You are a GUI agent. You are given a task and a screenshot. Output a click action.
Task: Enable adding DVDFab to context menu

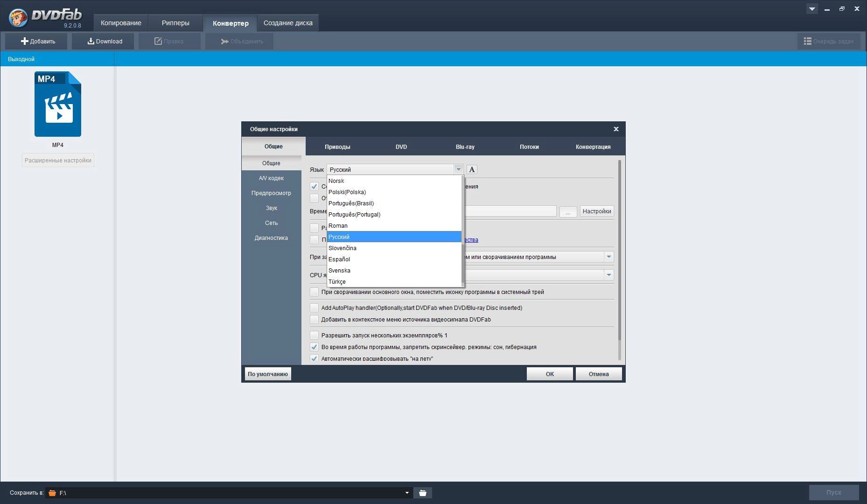[x=315, y=320]
